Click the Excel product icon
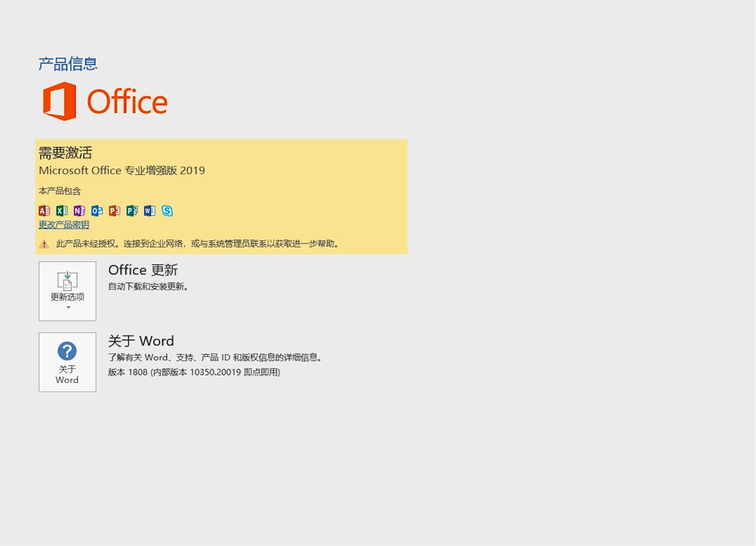The height and width of the screenshot is (546, 756). [61, 211]
